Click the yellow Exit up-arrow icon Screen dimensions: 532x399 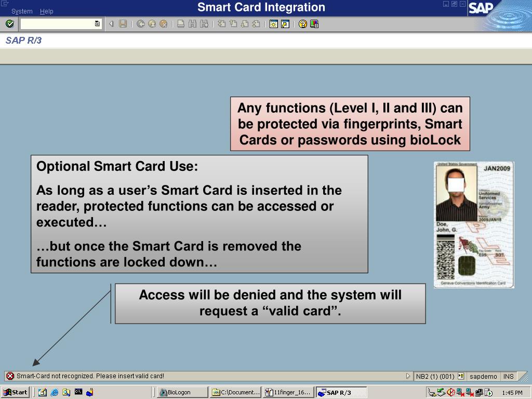[152, 24]
